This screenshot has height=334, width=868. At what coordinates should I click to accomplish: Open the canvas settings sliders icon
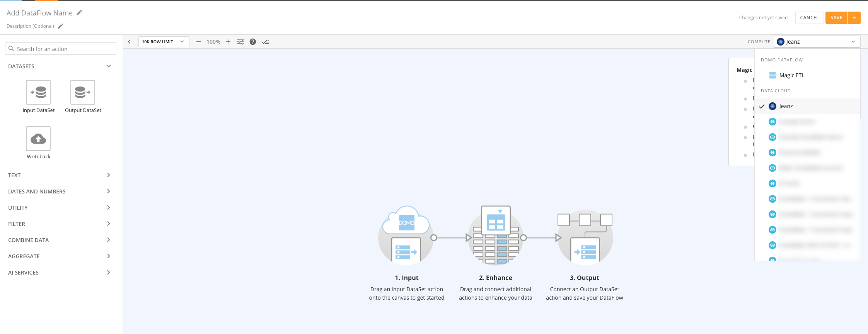coord(240,42)
